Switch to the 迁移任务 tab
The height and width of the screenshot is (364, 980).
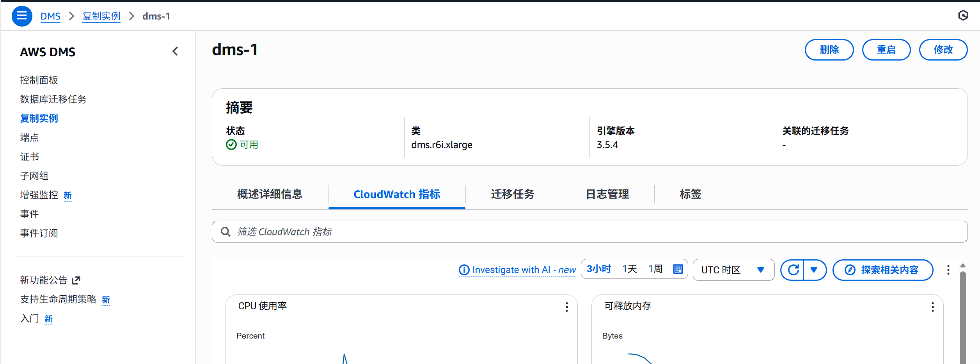(513, 194)
